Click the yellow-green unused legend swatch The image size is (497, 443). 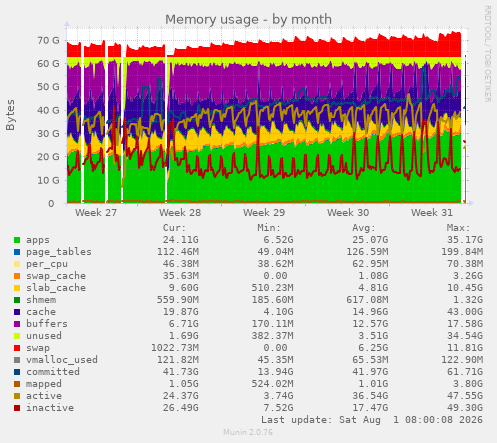[x=17, y=336]
